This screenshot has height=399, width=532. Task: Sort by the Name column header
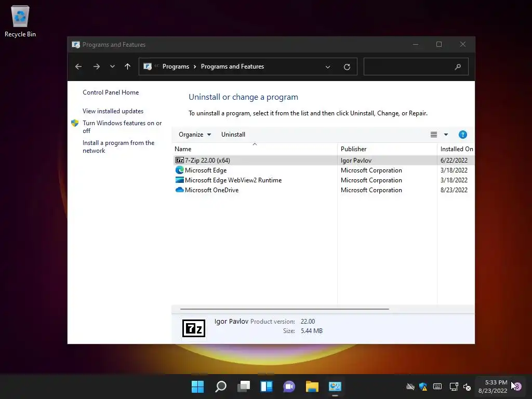coord(255,149)
